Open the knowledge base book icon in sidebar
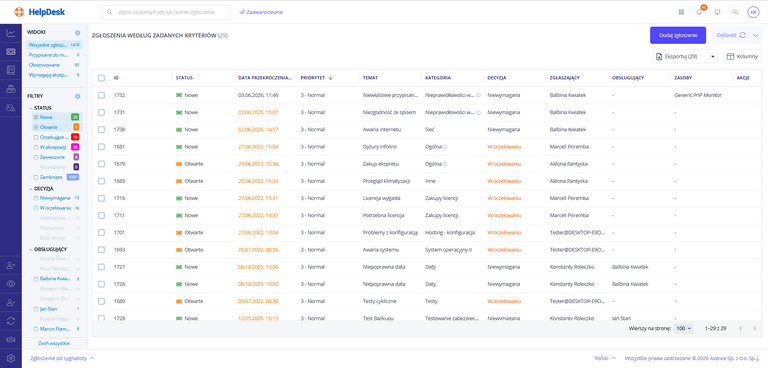The height and width of the screenshot is (368, 768). click(x=11, y=70)
